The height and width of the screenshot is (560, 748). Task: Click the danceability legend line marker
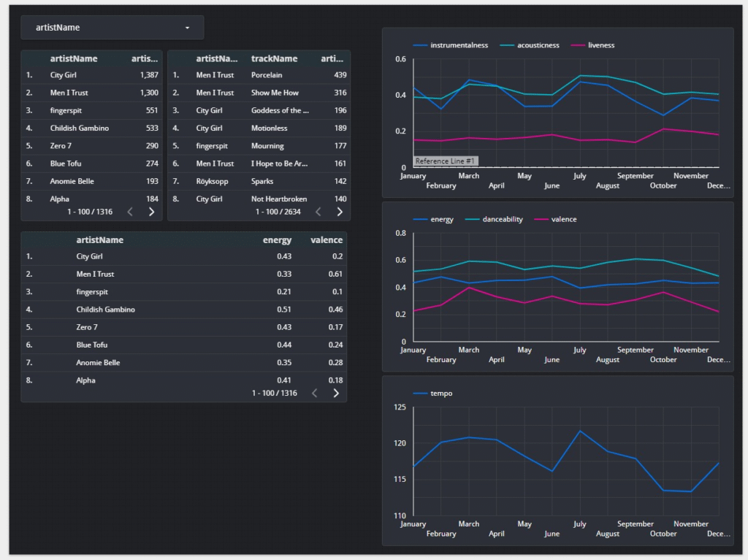coord(470,219)
